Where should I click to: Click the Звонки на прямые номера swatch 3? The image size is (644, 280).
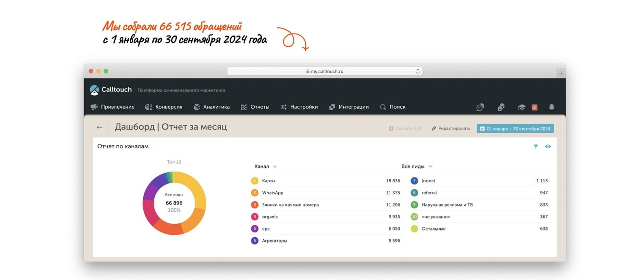(x=255, y=205)
